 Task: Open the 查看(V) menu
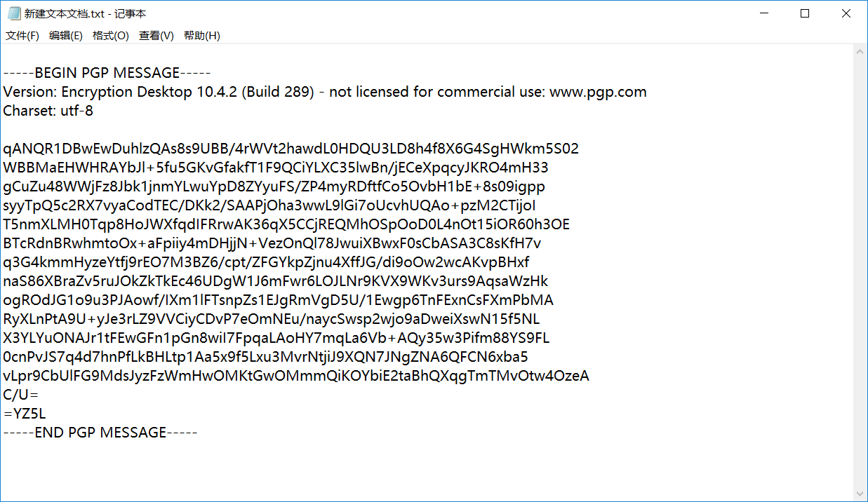(x=155, y=34)
